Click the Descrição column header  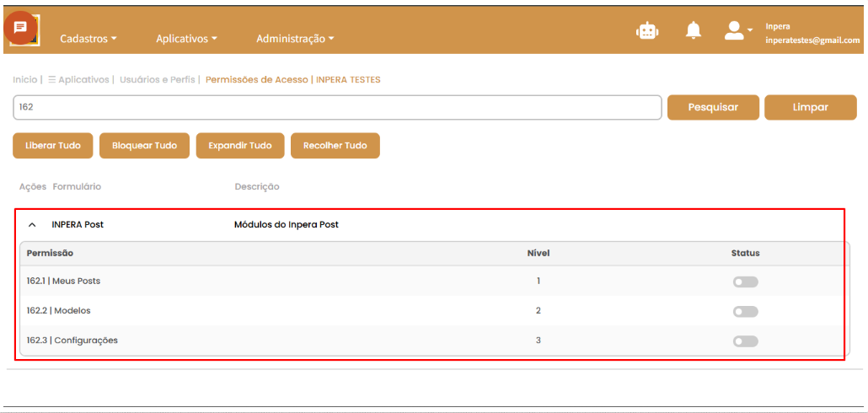tap(257, 186)
